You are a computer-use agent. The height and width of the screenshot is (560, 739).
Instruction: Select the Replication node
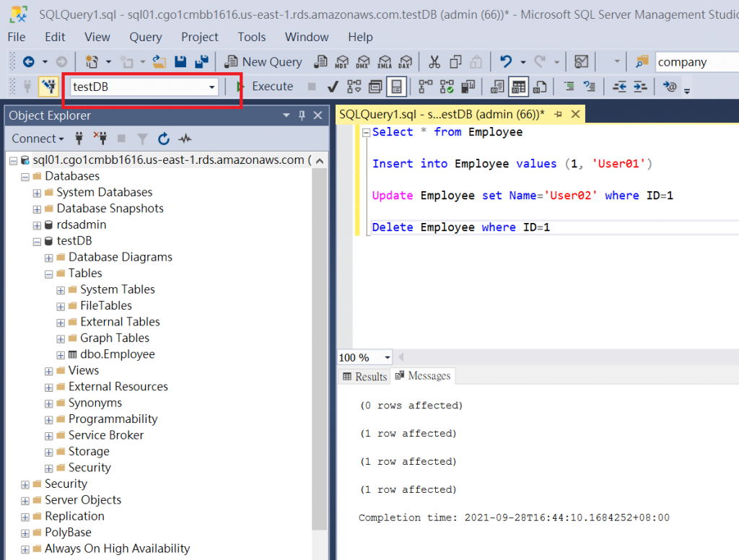[x=74, y=516]
